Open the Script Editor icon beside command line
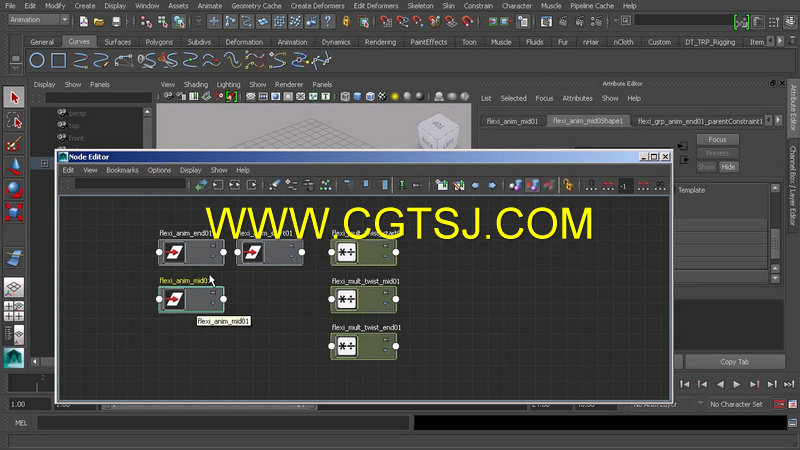The width and height of the screenshot is (800, 450). [x=792, y=423]
